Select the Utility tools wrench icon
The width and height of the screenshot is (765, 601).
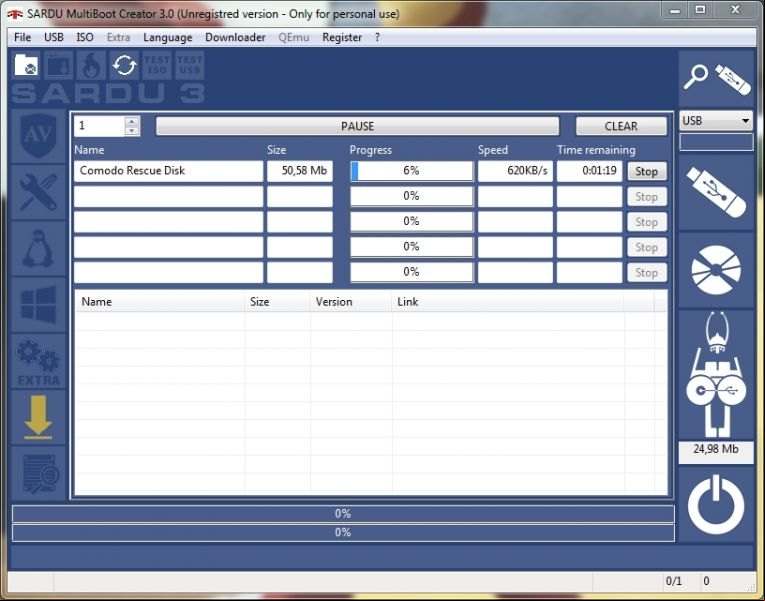[39, 192]
